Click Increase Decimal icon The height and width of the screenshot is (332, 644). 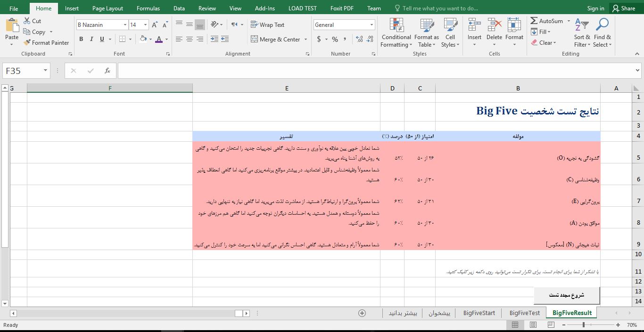(x=360, y=40)
